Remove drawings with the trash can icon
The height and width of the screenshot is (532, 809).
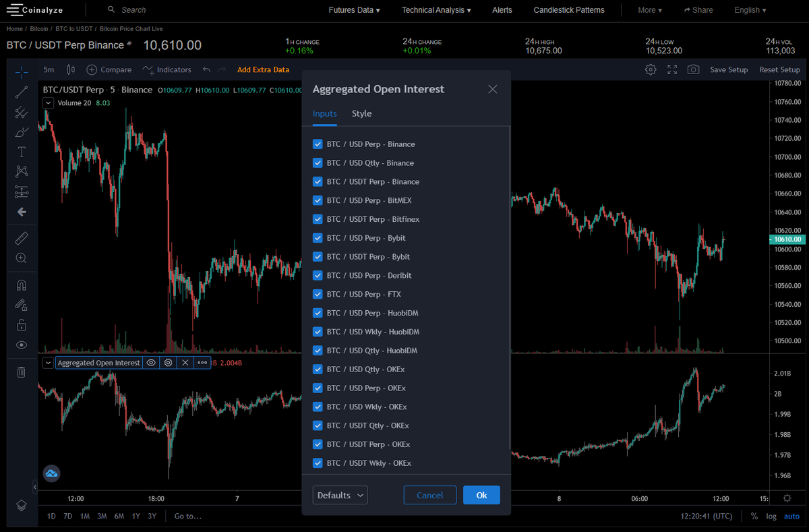[x=22, y=372]
